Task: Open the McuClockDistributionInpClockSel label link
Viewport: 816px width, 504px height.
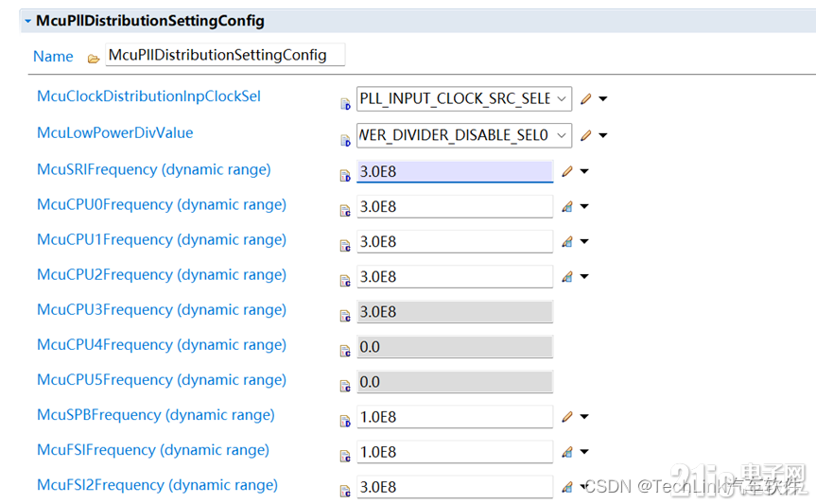Action: pos(148,96)
